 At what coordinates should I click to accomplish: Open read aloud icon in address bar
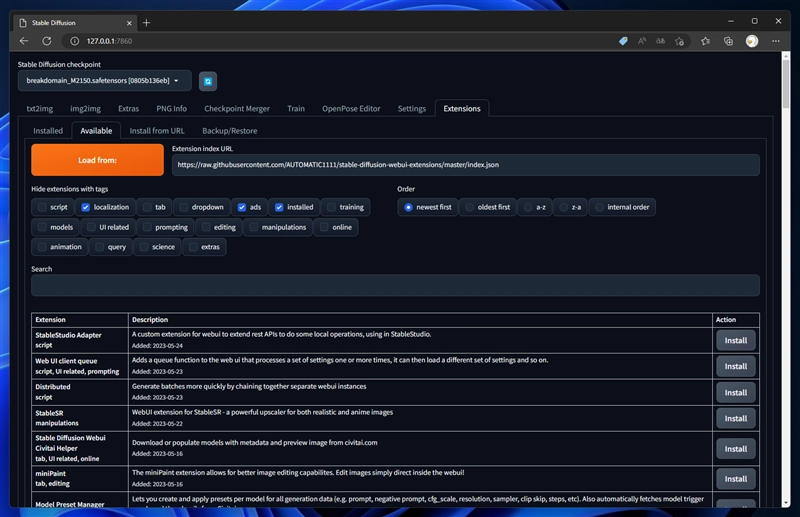pos(642,41)
